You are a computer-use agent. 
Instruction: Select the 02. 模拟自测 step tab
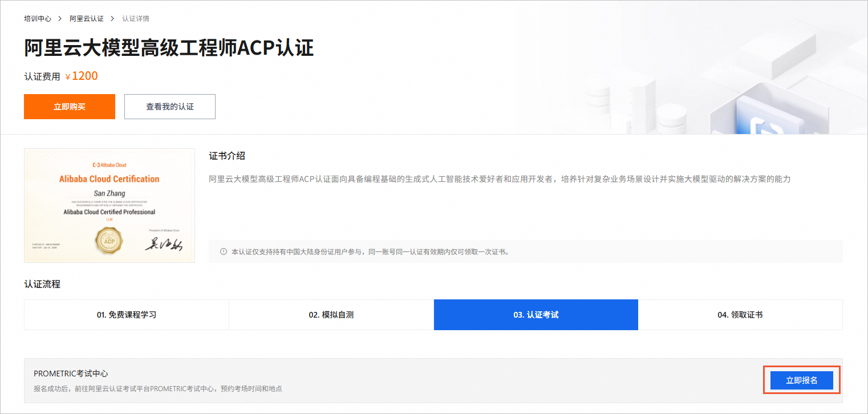pos(331,315)
